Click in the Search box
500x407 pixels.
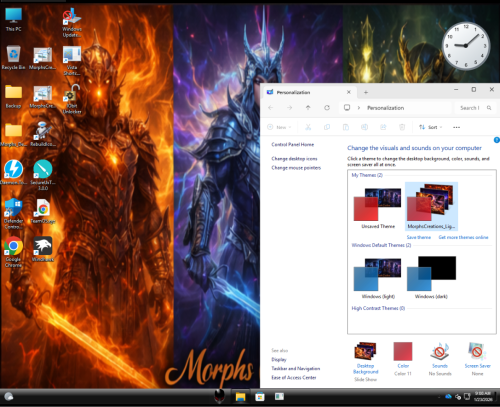coord(475,108)
